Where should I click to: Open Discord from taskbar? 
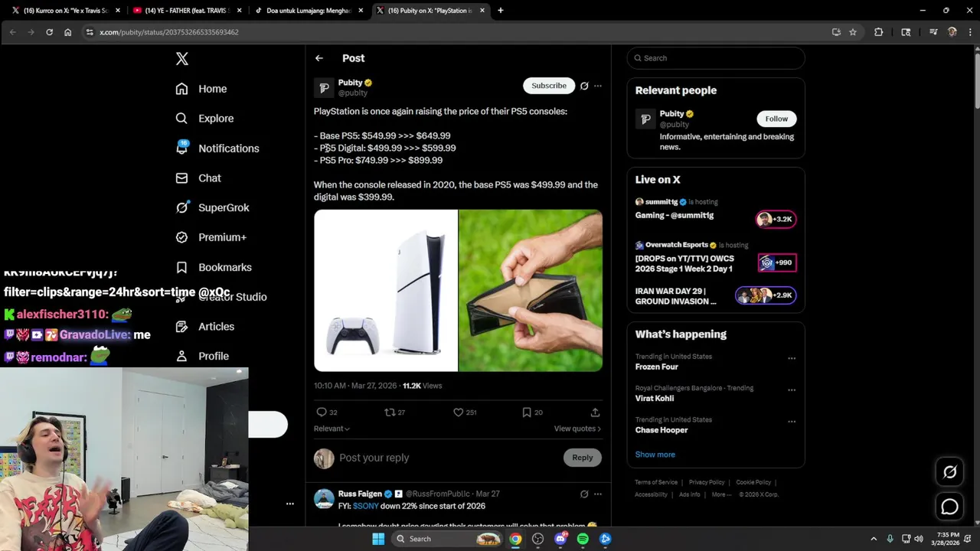pyautogui.click(x=560, y=539)
